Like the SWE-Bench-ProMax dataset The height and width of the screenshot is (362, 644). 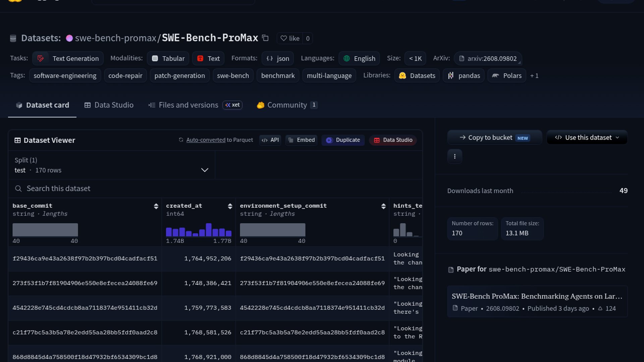[x=290, y=38]
